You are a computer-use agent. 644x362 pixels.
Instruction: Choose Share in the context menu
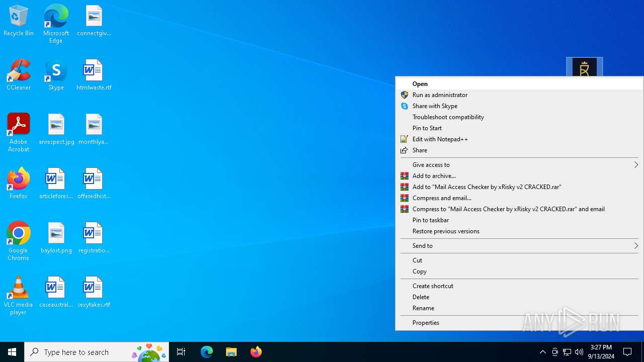519,150
